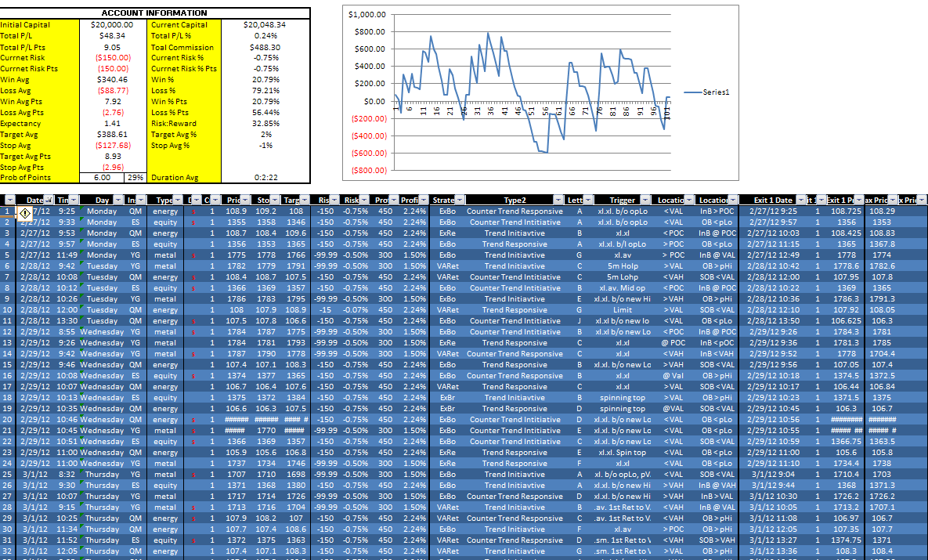Expand the Target column filter arrow
Viewport: 928px width, 560px height.
(x=304, y=200)
